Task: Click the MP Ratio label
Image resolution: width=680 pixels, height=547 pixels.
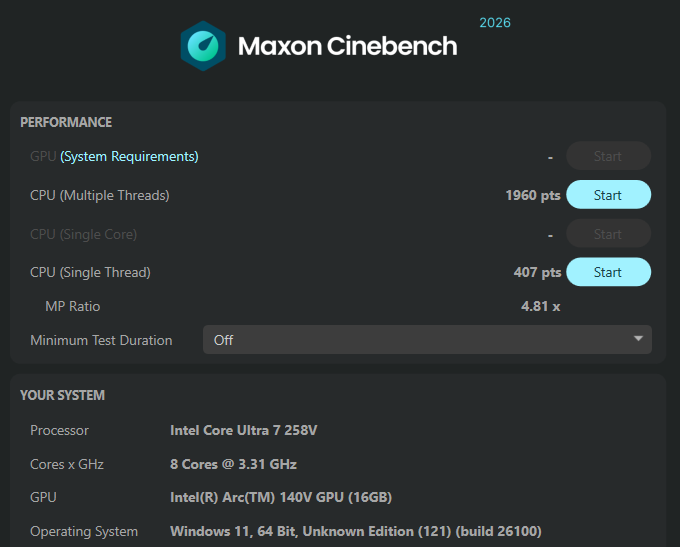Action: coord(72,306)
